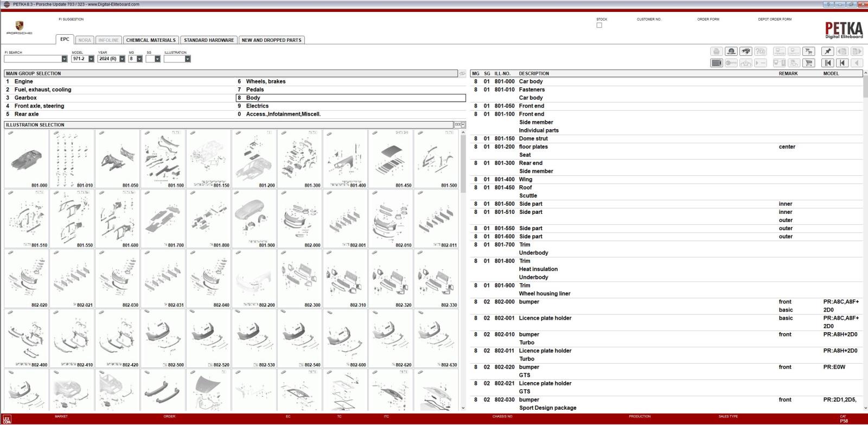Click the double shopping cart icon
The image size is (868, 425).
point(809,51)
